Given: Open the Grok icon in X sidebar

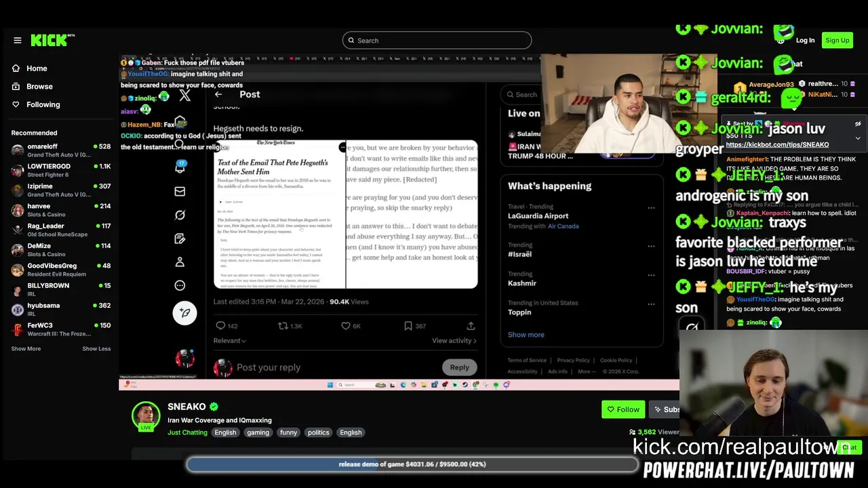Looking at the screenshot, I should 180,215.
